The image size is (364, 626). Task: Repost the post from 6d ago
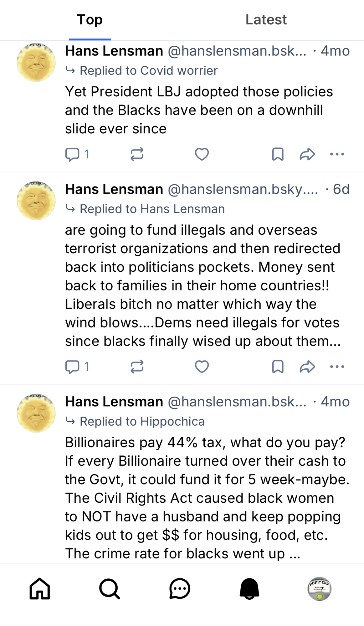pos(137,367)
